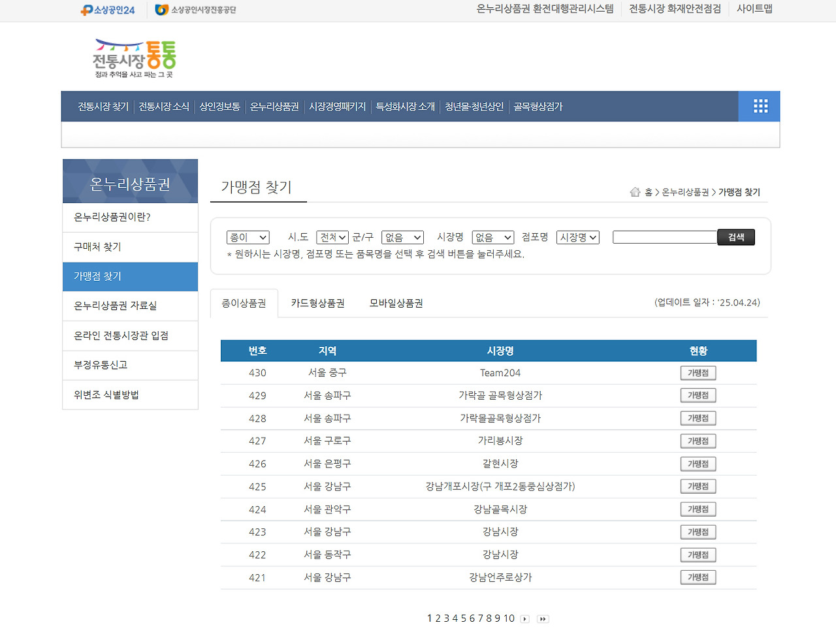Switch to the 카드형상품권 tab

tap(317, 302)
